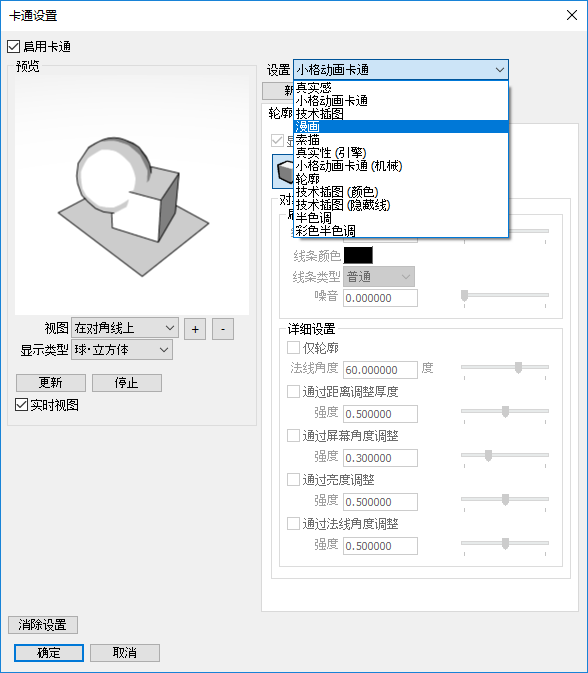The width and height of the screenshot is (588, 673).
Task: Click the 法线角度 value input field
Action: [380, 370]
